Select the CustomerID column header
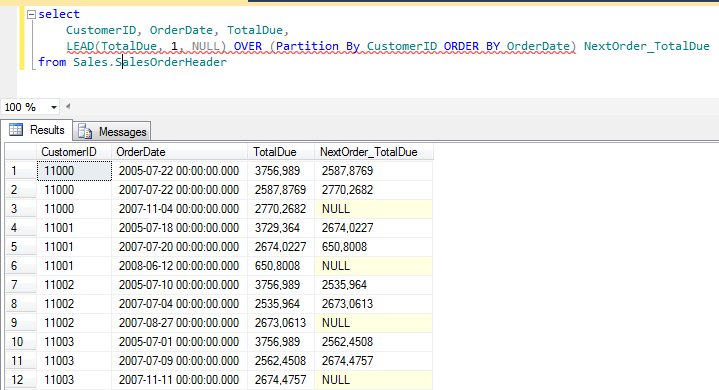The width and height of the screenshot is (719, 390). [74, 152]
